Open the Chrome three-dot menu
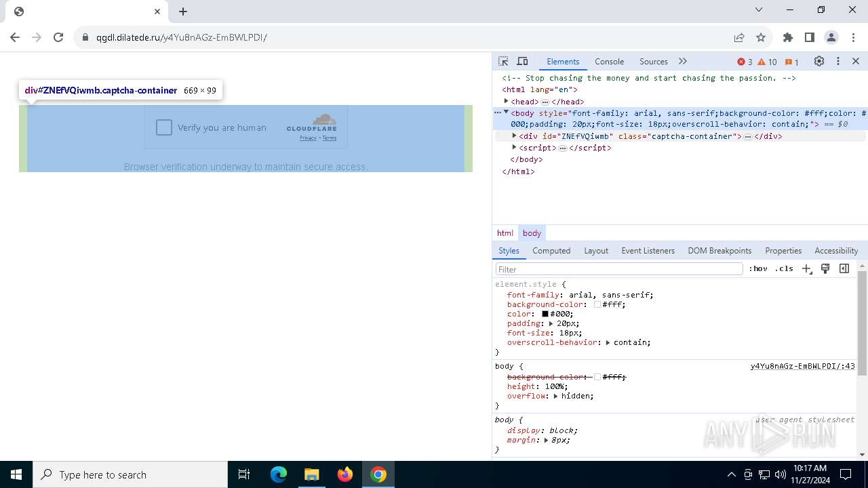The width and height of the screenshot is (868, 488). (853, 37)
